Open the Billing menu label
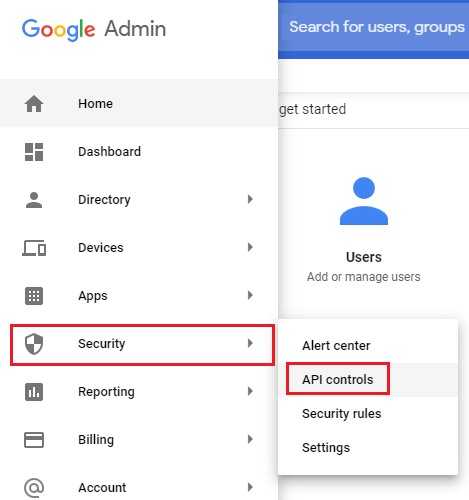This screenshot has width=469, height=500. [x=96, y=440]
